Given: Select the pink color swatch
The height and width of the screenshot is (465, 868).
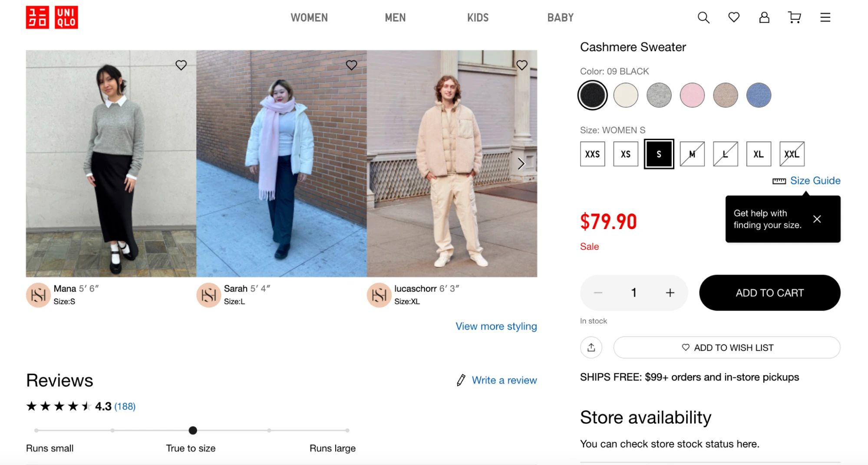Looking at the screenshot, I should click(x=692, y=95).
